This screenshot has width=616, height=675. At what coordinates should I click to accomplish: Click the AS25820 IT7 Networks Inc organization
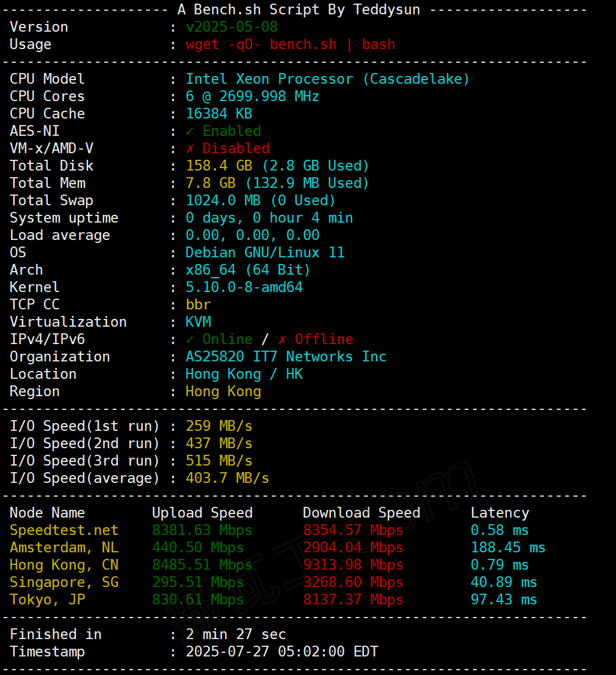point(286,357)
